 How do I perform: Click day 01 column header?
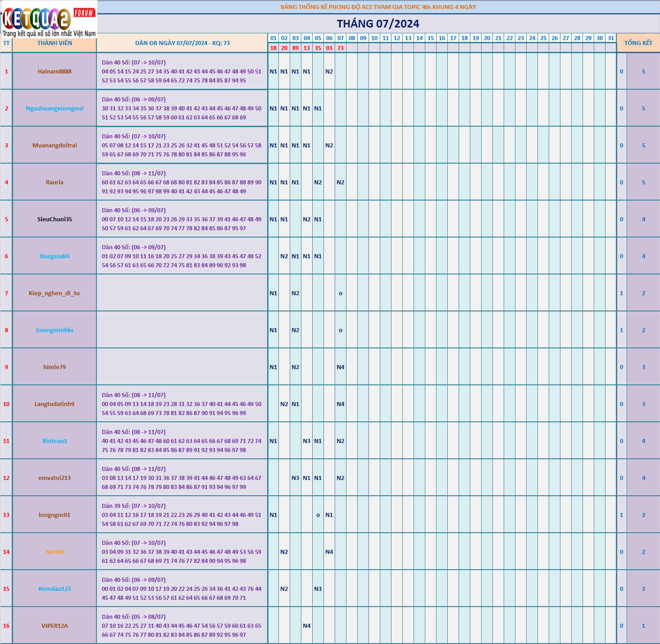click(273, 38)
